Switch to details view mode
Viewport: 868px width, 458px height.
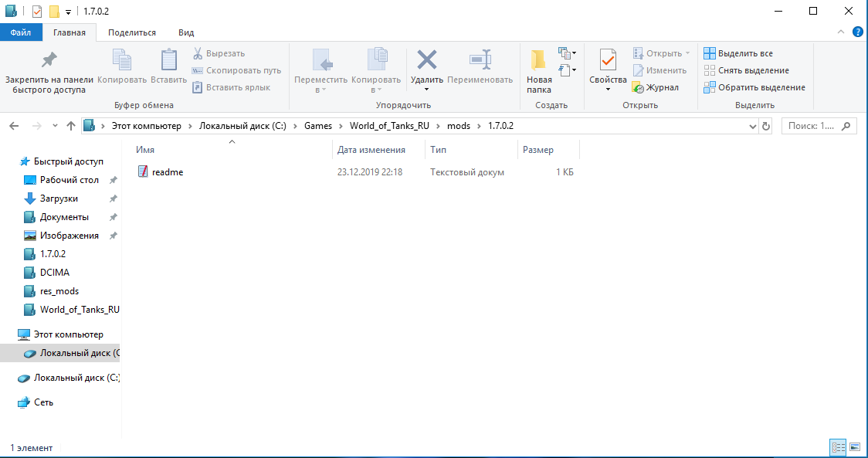point(838,447)
